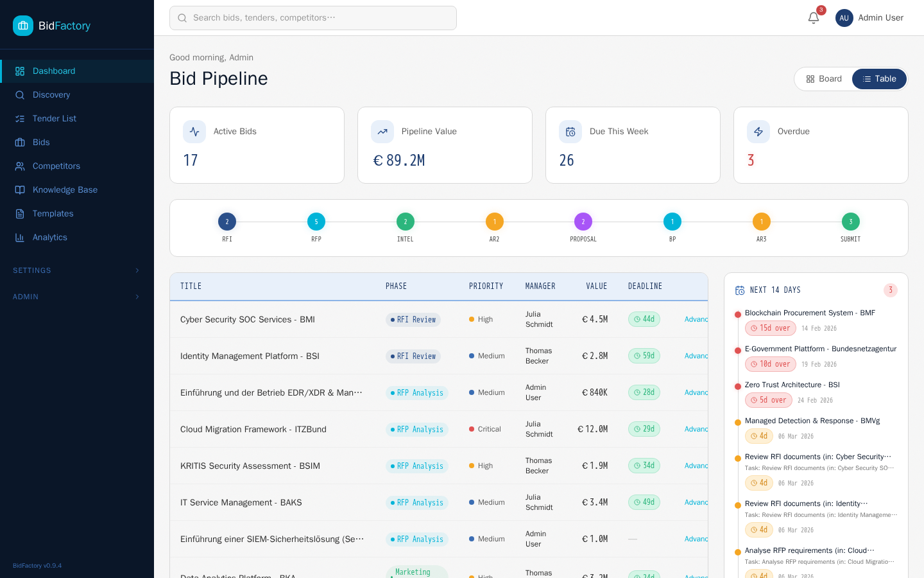Image resolution: width=924 pixels, height=578 pixels.
Task: Click Advance for Cyber Security SOC Services
Action: pos(696,319)
